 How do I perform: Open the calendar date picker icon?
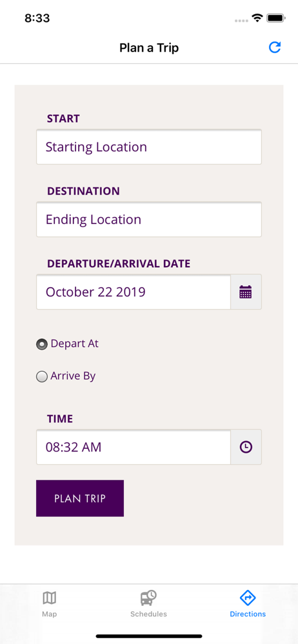246,292
